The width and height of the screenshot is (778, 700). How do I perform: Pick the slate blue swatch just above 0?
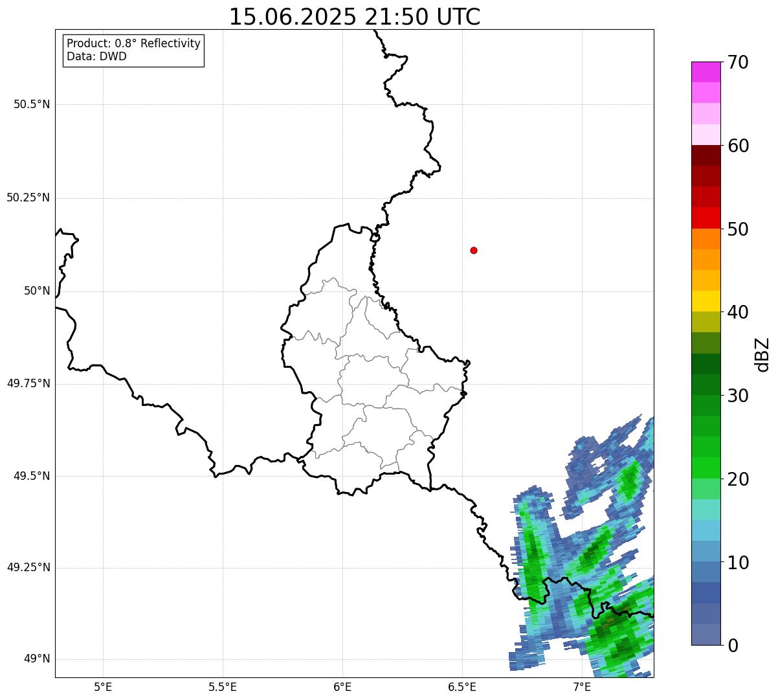[x=706, y=635]
